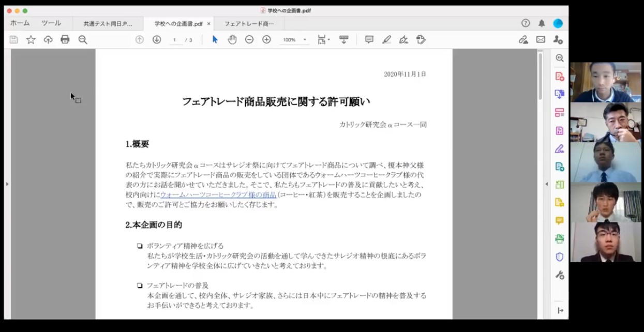
Task: Open notifications bell icon
Action: 542,23
